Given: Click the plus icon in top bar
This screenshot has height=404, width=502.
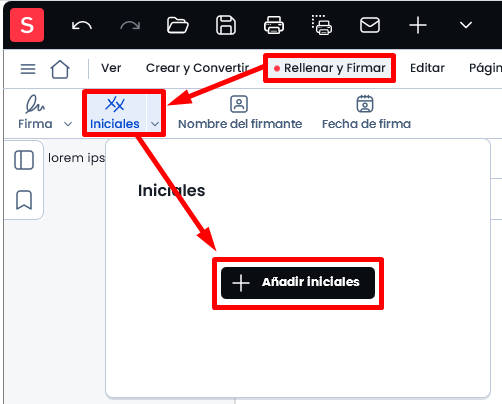Looking at the screenshot, I should [x=418, y=25].
